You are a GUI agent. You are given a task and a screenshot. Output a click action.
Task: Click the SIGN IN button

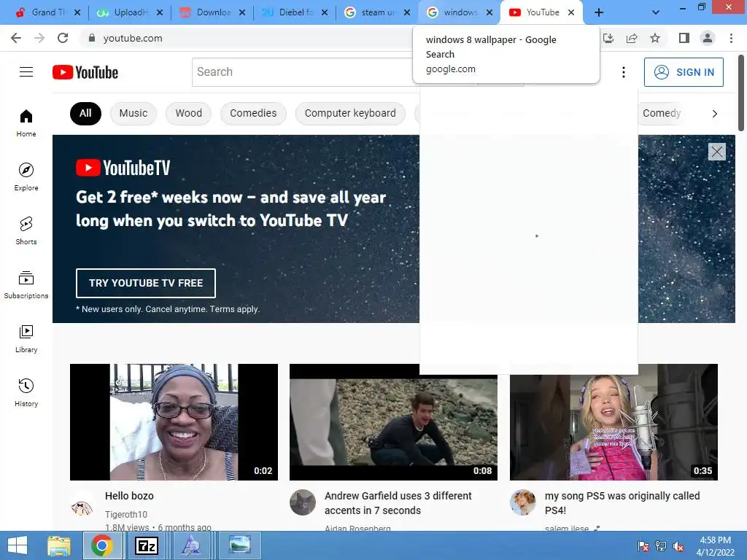pos(684,72)
